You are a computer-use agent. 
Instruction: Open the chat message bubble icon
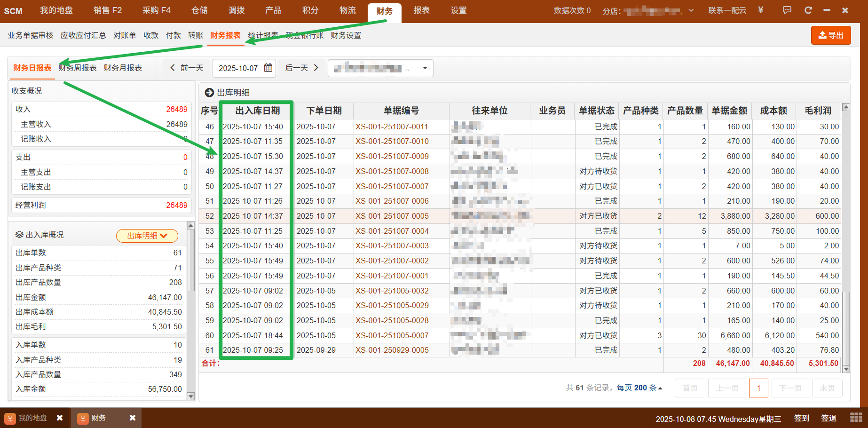point(787,10)
